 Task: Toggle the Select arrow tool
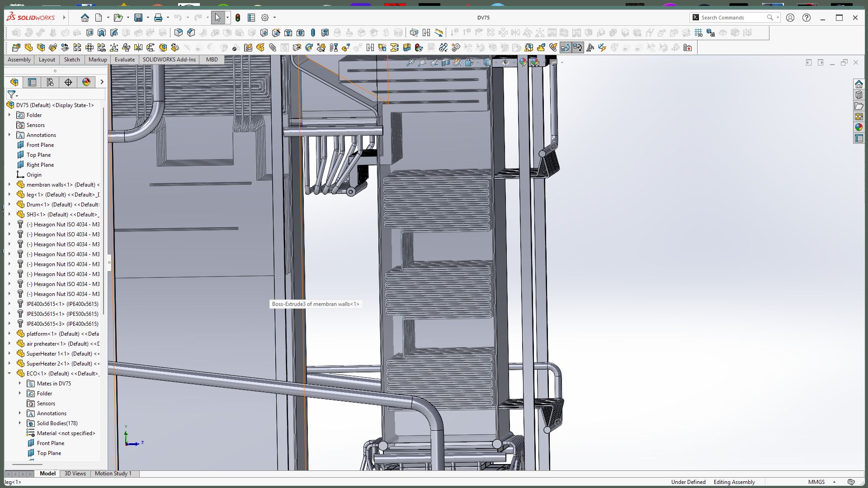tap(217, 18)
